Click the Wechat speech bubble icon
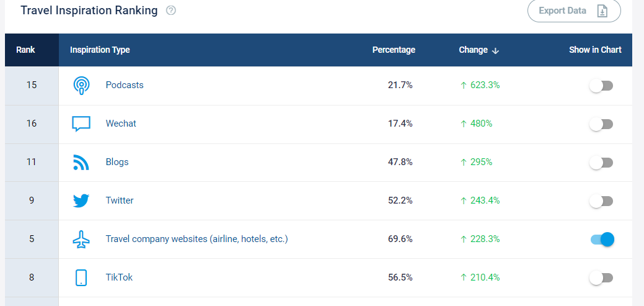The image size is (644, 306). (81, 124)
